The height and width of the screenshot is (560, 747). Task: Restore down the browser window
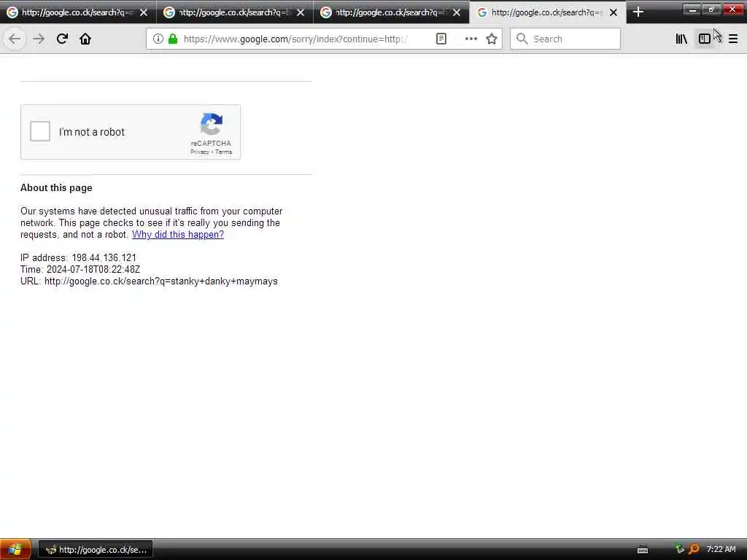click(x=711, y=9)
